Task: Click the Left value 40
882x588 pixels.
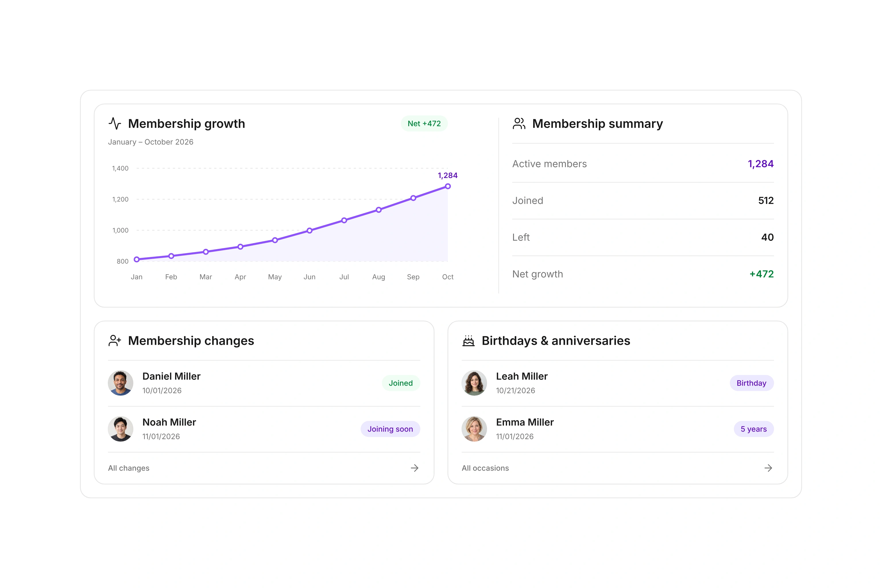Action: [767, 237]
